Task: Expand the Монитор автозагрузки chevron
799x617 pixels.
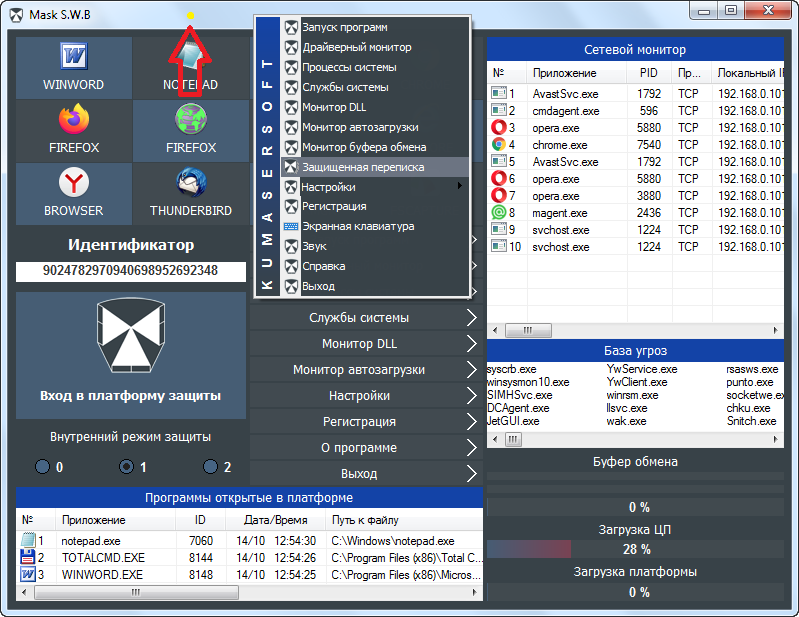Action: tap(472, 369)
